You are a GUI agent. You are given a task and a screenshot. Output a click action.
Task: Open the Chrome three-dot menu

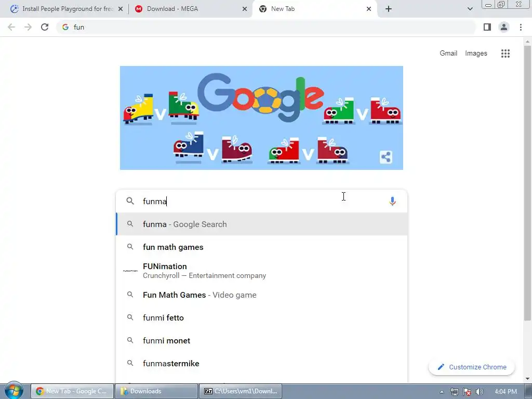(x=521, y=27)
